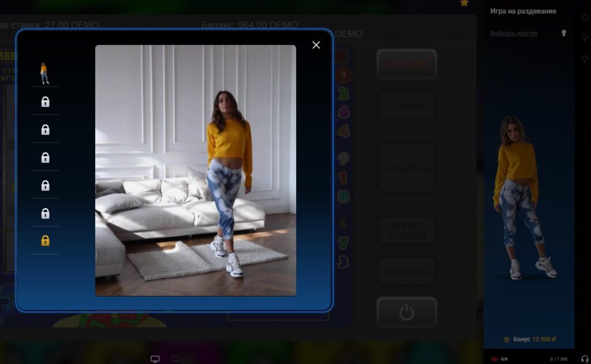
Task: Click the lightbulb hint icon
Action: pyautogui.click(x=564, y=33)
